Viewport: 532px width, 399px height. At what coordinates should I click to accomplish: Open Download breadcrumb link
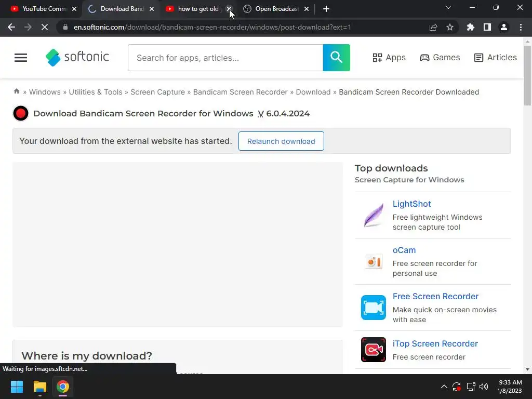(313, 92)
